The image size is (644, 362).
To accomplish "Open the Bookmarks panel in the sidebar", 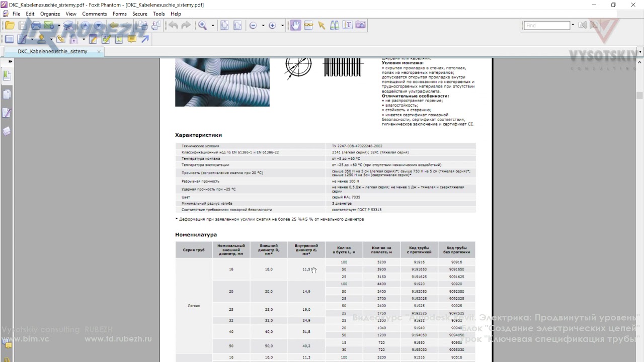I will [7, 76].
